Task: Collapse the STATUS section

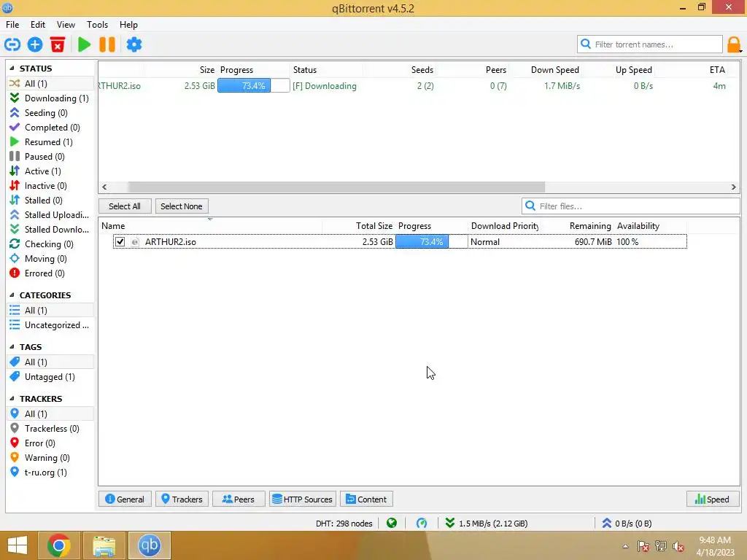Action: click(x=12, y=68)
